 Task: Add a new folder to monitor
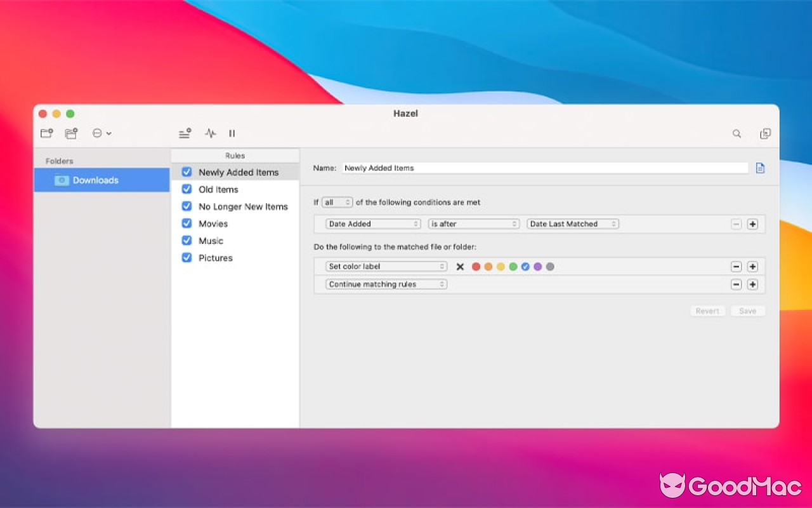[46, 133]
